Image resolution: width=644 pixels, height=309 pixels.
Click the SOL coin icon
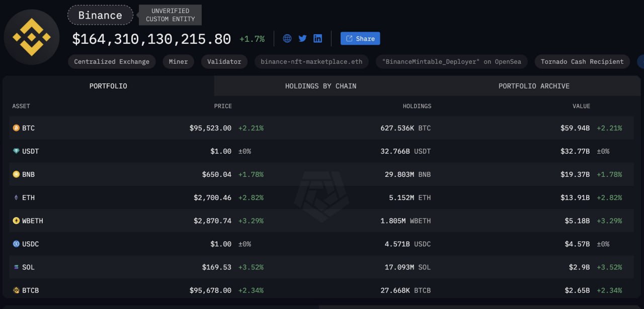pyautogui.click(x=16, y=267)
